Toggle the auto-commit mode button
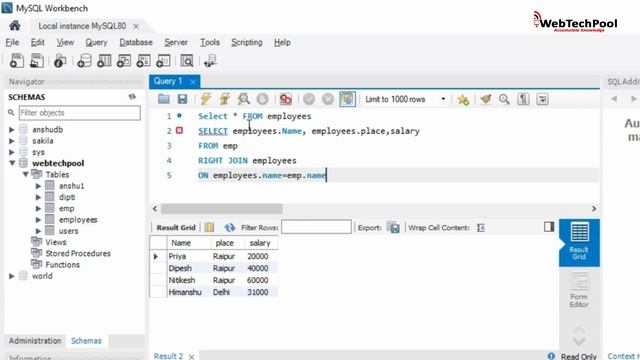The height and width of the screenshot is (360, 640). click(347, 99)
